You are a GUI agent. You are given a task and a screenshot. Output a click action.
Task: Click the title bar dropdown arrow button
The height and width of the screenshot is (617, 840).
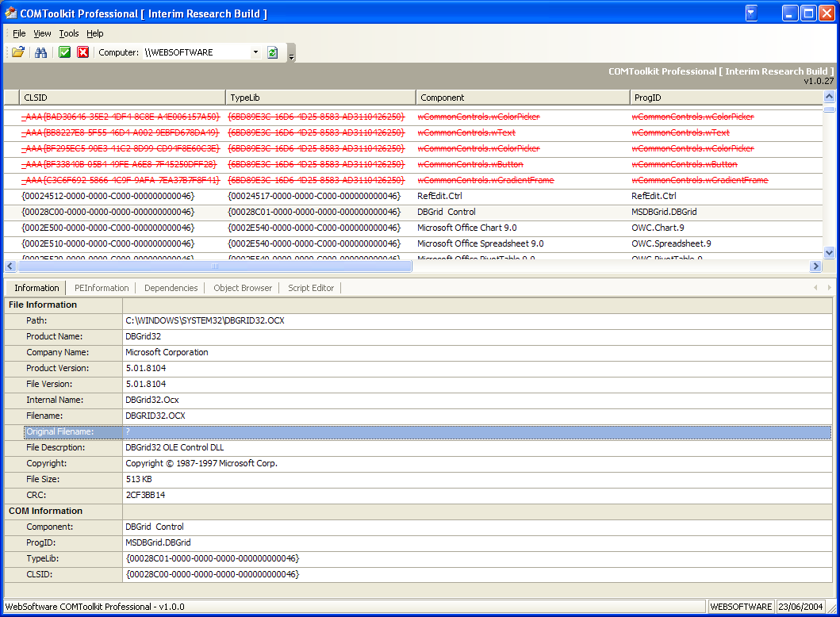point(752,13)
